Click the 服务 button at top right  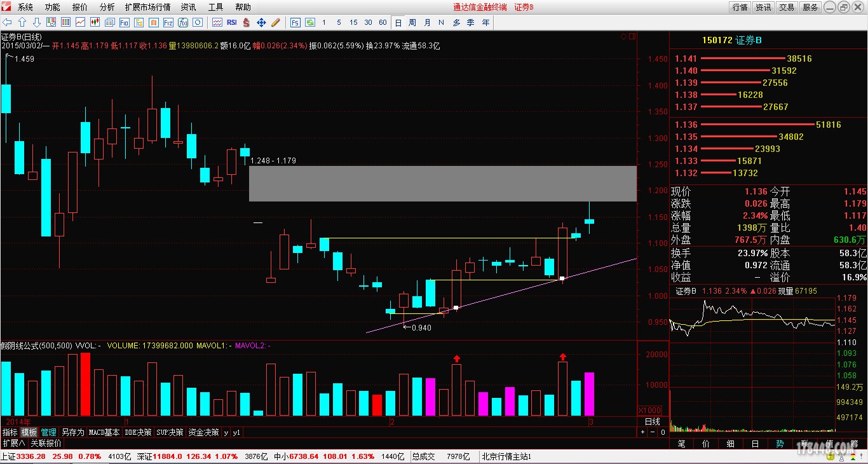(x=810, y=7)
